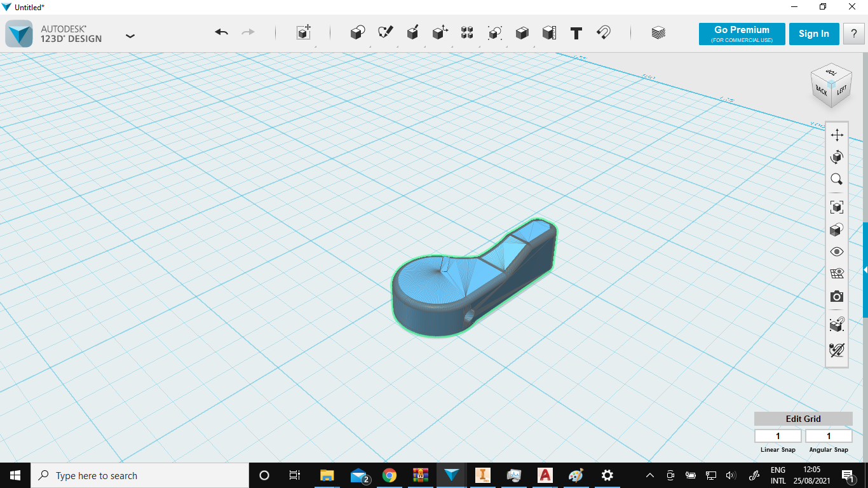
Task: Click the Undo arrow
Action: tap(221, 32)
